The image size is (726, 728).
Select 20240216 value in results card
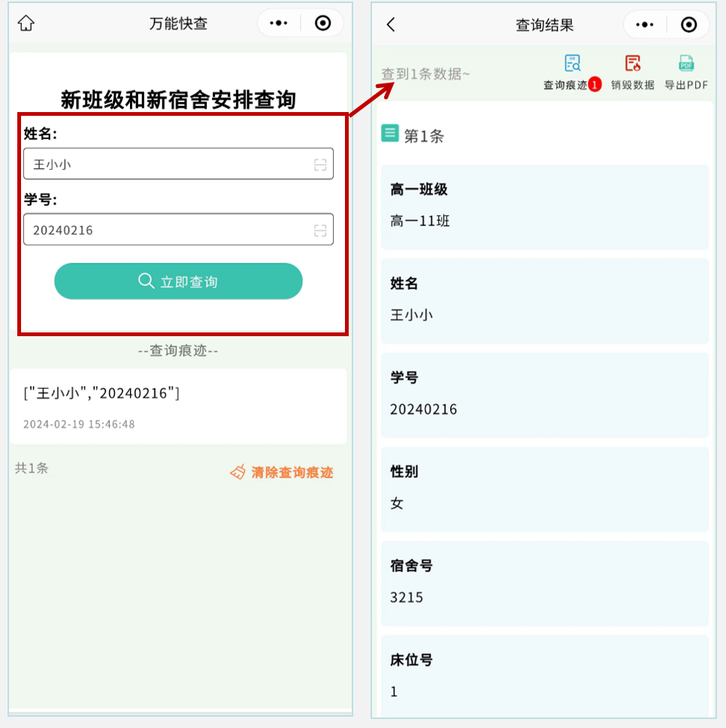point(423,409)
